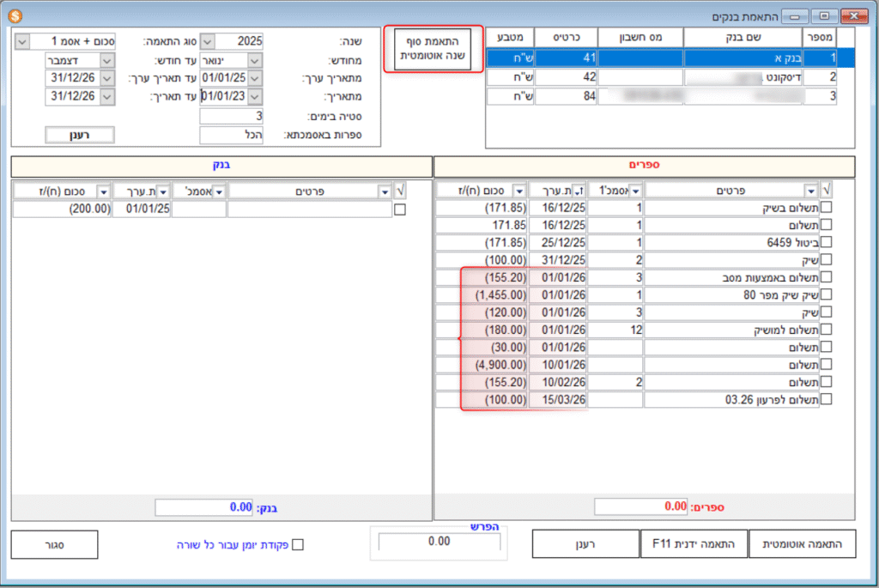Click the checkmark column header in books table
The width and height of the screenshot is (879, 588).
(x=827, y=190)
